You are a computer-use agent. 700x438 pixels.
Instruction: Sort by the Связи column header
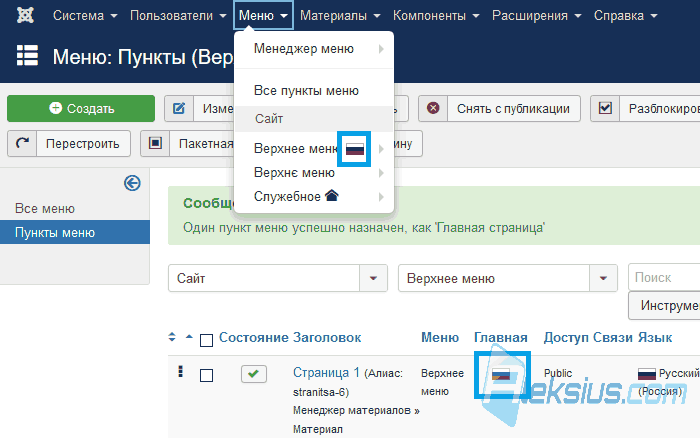click(614, 338)
